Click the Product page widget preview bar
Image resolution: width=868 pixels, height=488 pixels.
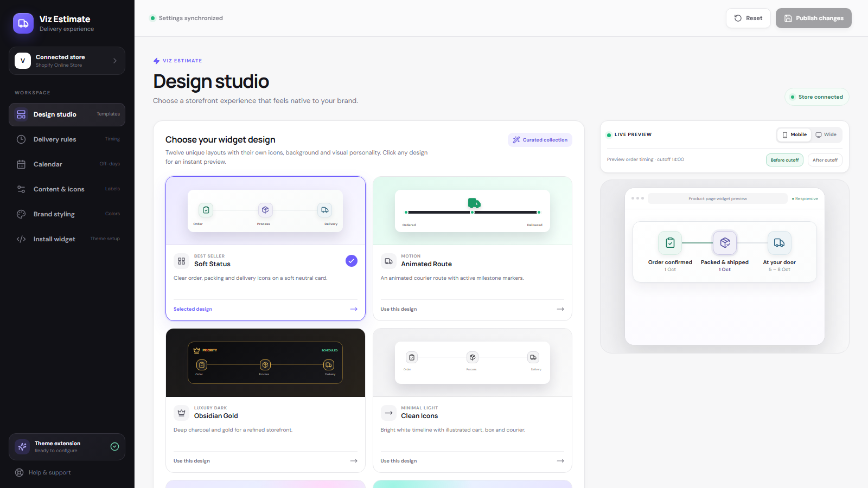click(x=718, y=198)
